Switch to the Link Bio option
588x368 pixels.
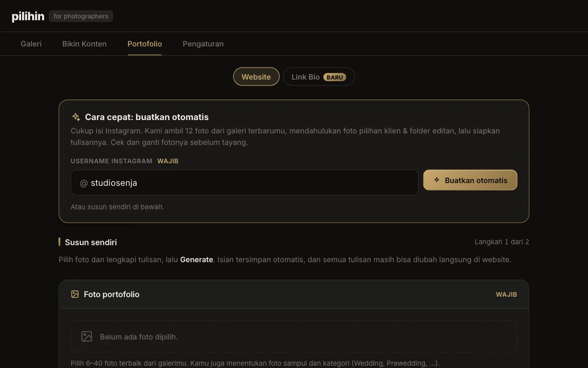point(319,77)
